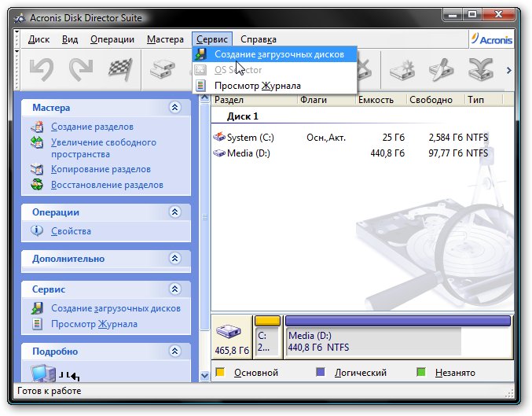
Task: Open Свойства link
Action: click(x=71, y=231)
